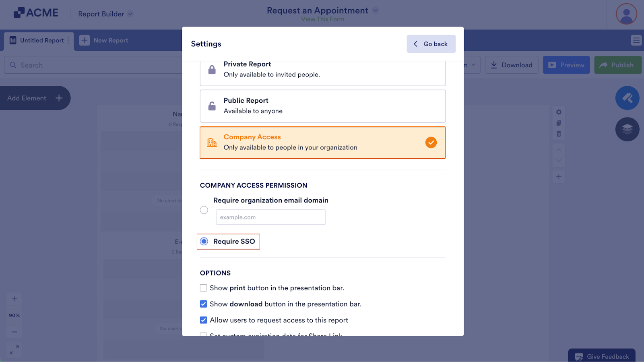Click the Settings heading
The width and height of the screenshot is (644, 362).
point(206,44)
